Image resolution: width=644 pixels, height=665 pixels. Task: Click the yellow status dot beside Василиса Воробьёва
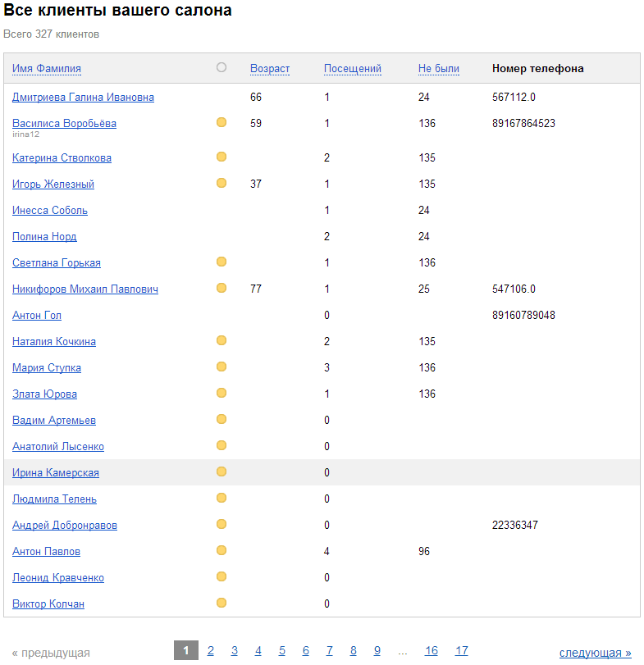pos(222,123)
